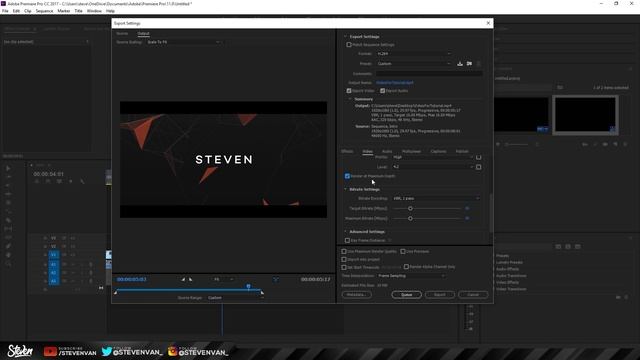The height and width of the screenshot is (360, 640).
Task: Click the Output Name file link
Action: [x=395, y=82]
